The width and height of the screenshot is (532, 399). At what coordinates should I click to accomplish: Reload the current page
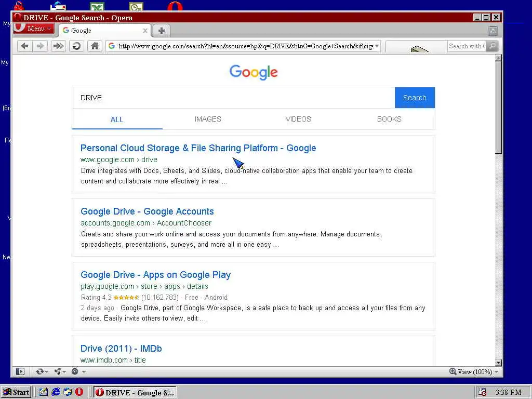point(77,46)
